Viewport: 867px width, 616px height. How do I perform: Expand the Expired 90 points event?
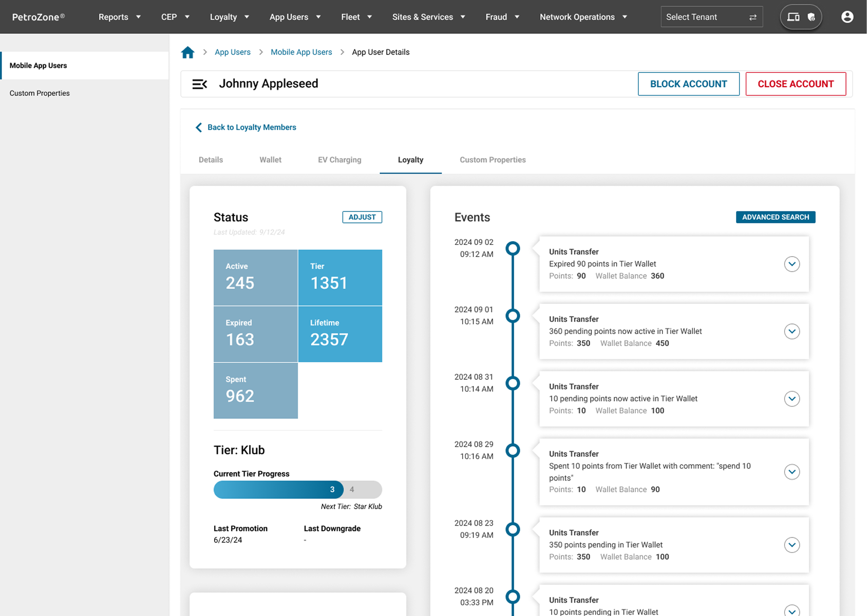click(791, 264)
